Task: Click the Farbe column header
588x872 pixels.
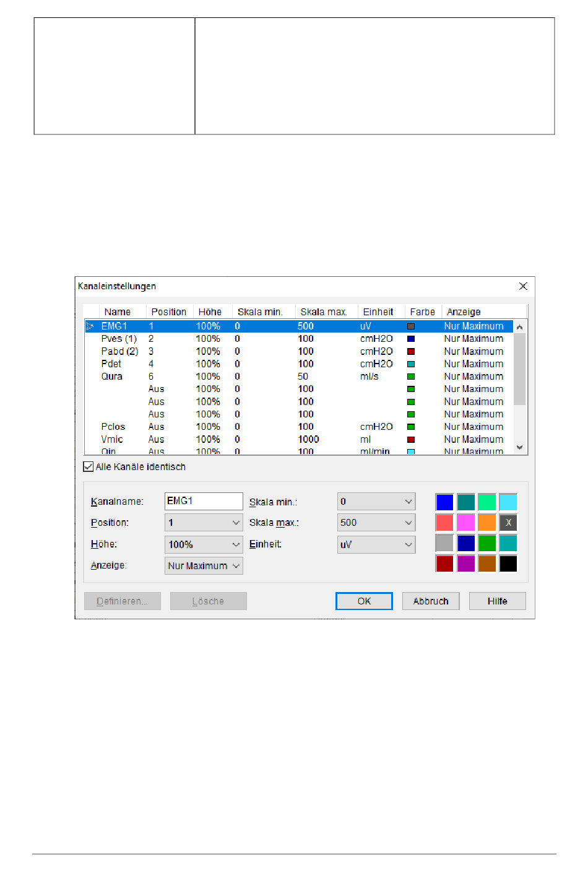Action: tap(423, 312)
